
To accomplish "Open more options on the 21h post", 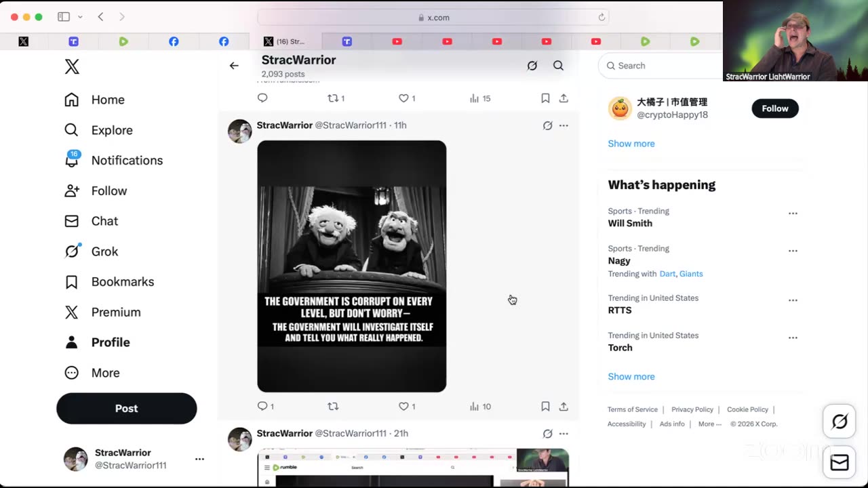I will (564, 434).
